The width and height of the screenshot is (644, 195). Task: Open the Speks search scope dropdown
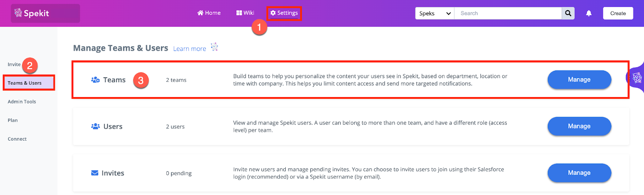click(435, 13)
